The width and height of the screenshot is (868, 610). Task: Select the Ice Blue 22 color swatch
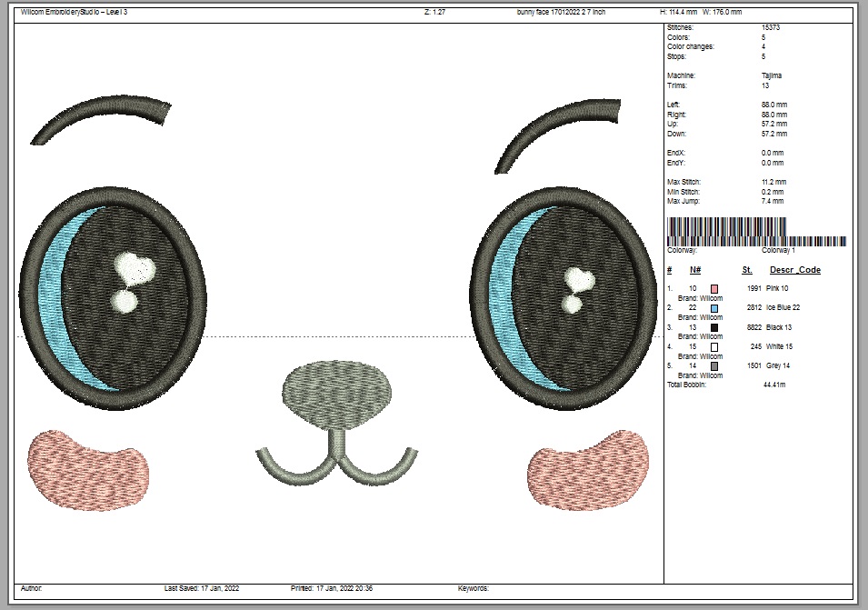[714, 308]
